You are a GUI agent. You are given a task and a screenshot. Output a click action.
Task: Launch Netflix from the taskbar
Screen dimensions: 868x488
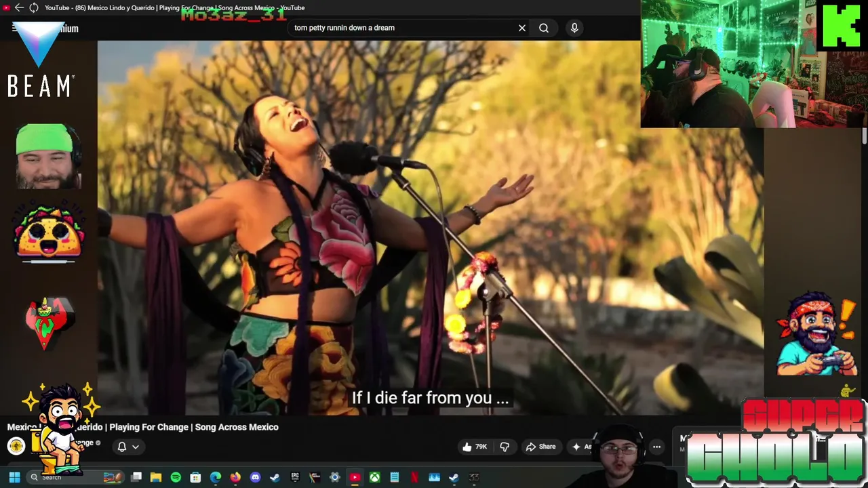tap(414, 477)
